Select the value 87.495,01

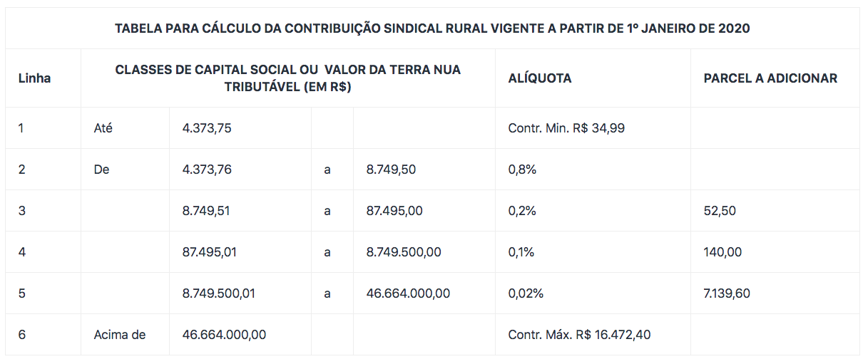coord(210,252)
